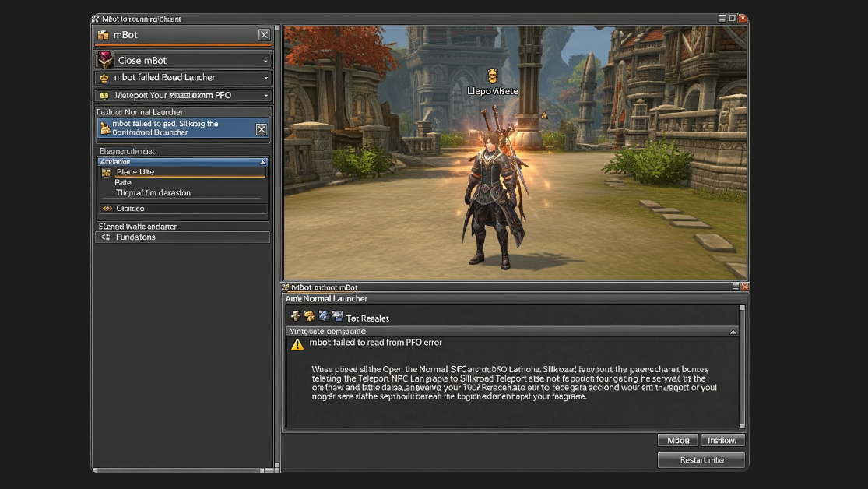Click the gold badge above the character's name
This screenshot has width=868, height=489.
coord(492,75)
